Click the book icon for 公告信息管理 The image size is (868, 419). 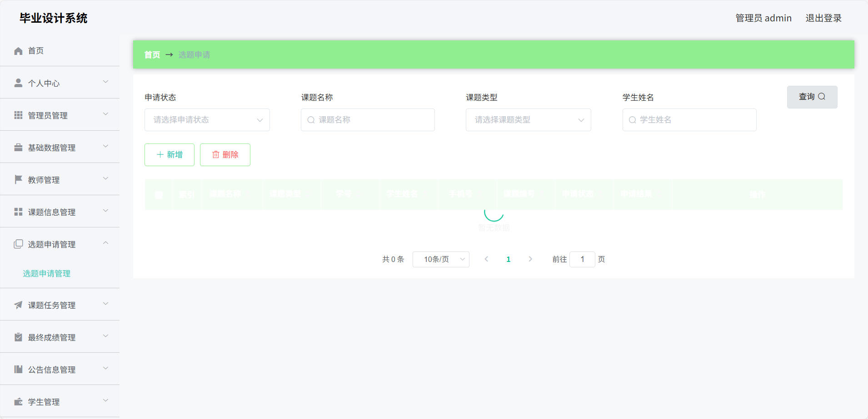[x=18, y=370]
